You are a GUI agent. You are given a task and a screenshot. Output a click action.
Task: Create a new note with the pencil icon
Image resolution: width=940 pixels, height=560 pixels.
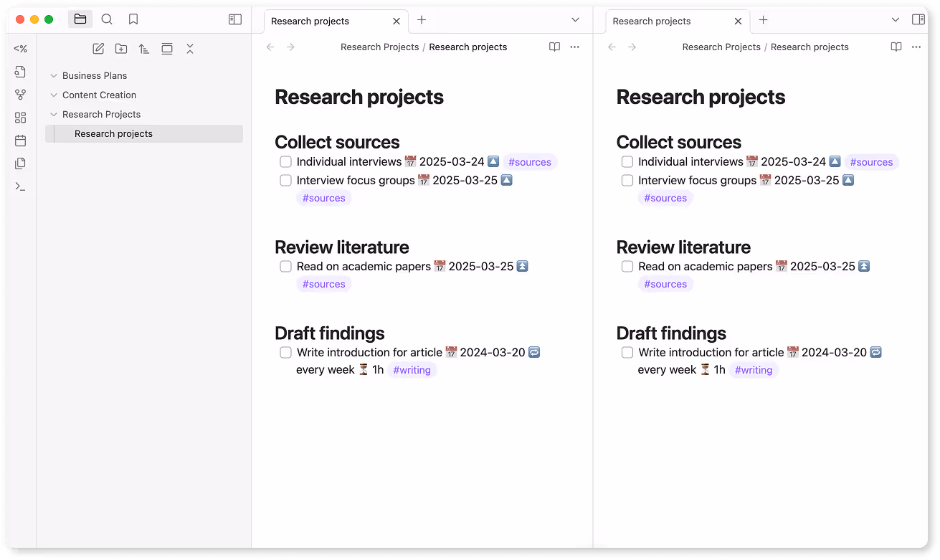click(x=98, y=48)
